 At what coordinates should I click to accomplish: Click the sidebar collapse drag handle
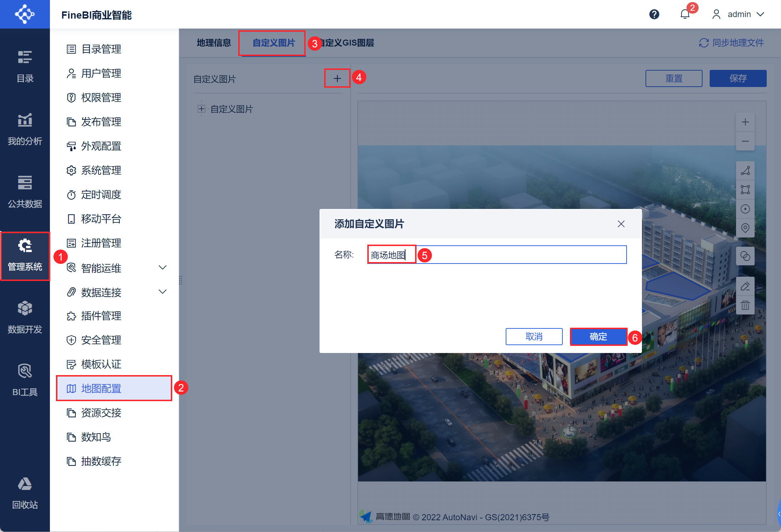(180, 280)
